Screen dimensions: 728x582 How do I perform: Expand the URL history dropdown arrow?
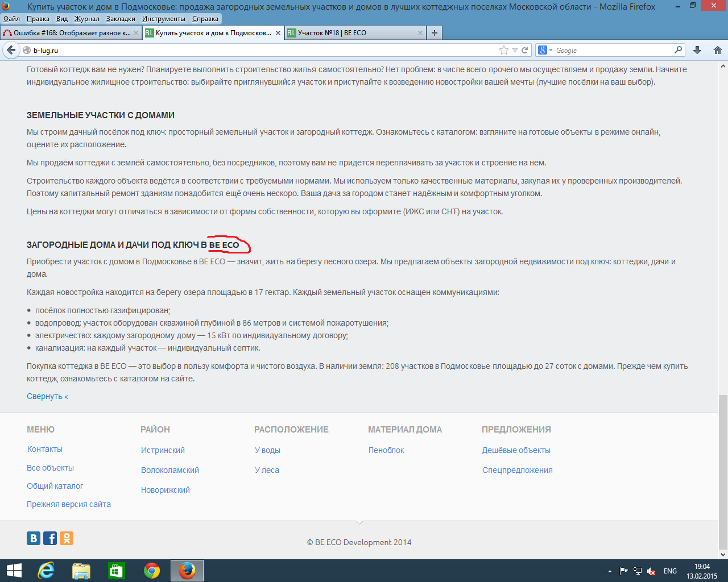pyautogui.click(x=515, y=50)
